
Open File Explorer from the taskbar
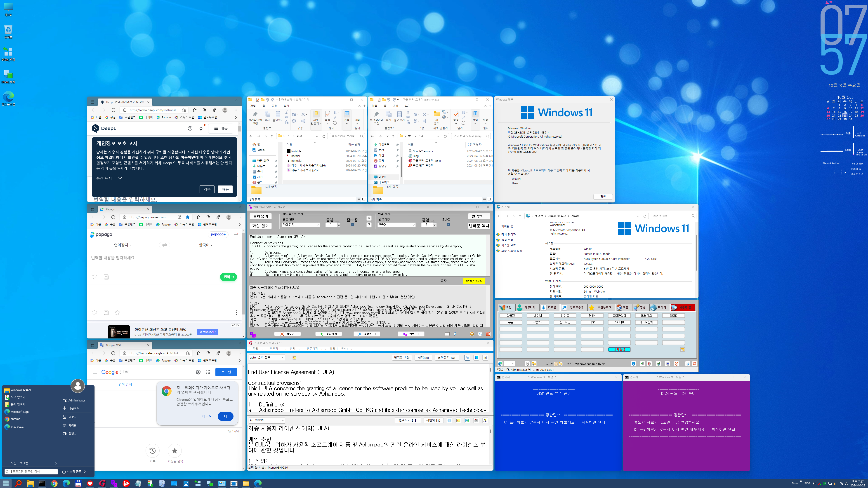point(30,483)
